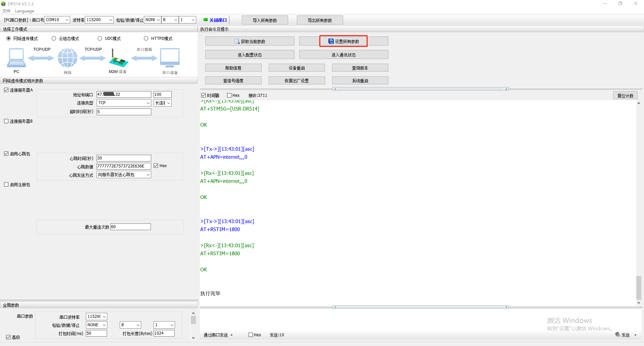
Task: Click the network globe icon
Action: pos(67,58)
